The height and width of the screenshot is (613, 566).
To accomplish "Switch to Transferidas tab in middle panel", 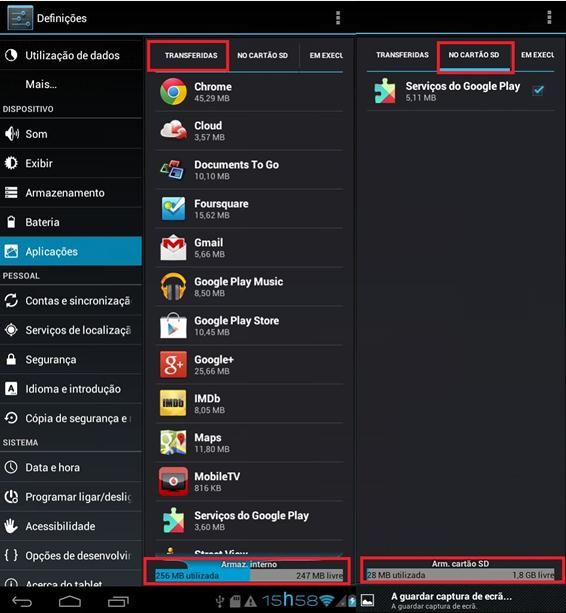I will (191, 56).
